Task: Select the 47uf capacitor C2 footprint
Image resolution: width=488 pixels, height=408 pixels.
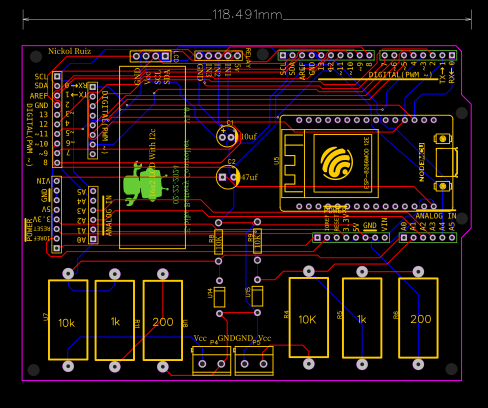Action: click(x=228, y=177)
